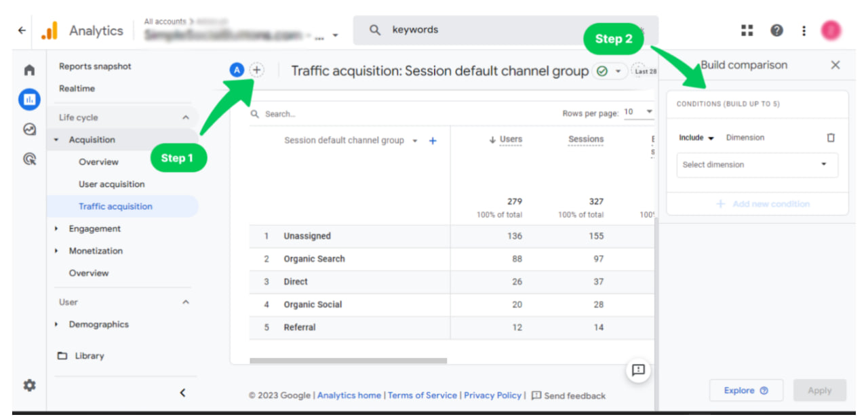The height and width of the screenshot is (419, 868).
Task: Add a secondary dimension with the blue plus
Action: pos(432,140)
